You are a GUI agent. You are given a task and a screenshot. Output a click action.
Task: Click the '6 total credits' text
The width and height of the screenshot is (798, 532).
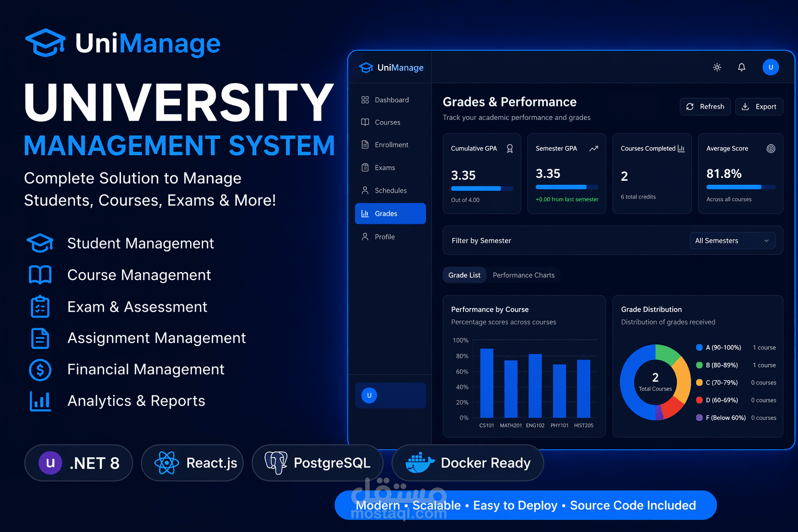[x=638, y=197]
